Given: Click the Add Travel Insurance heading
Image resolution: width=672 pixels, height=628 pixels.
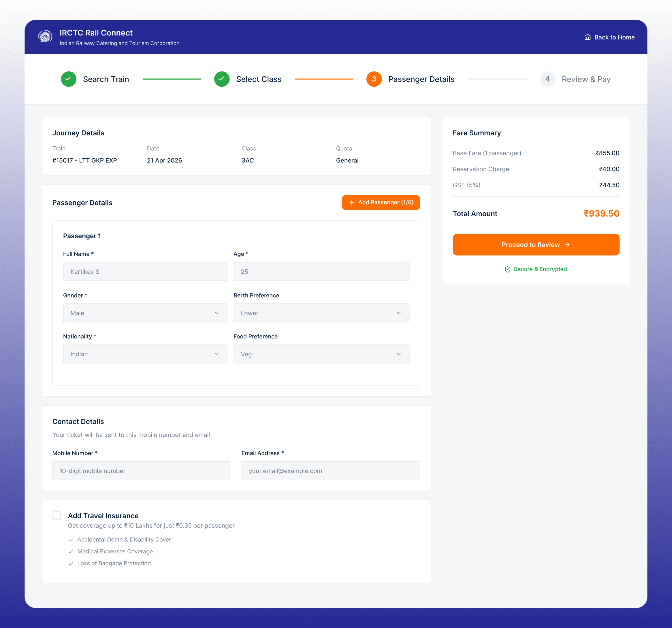Looking at the screenshot, I should pos(103,515).
